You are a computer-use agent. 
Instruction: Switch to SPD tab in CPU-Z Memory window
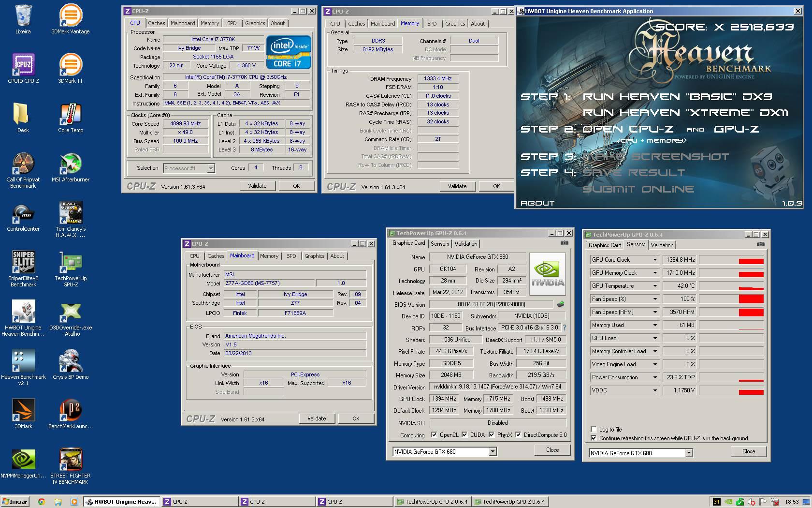tap(432, 24)
